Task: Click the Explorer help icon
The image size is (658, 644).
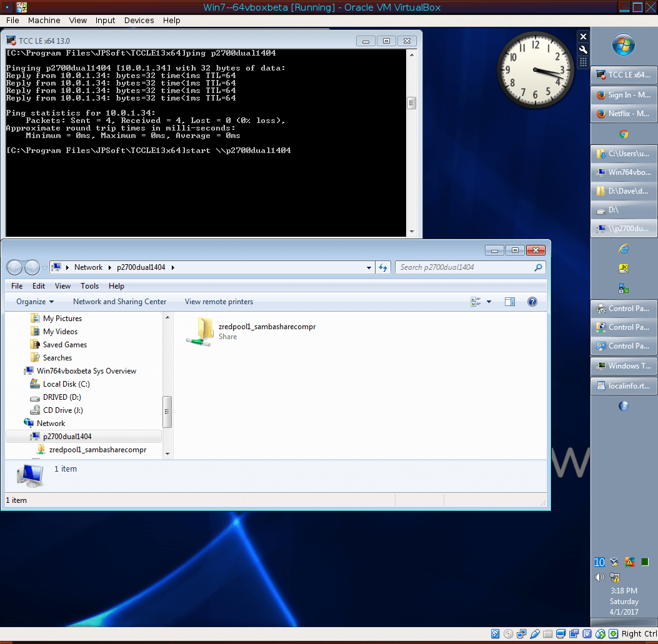Action: tap(532, 302)
